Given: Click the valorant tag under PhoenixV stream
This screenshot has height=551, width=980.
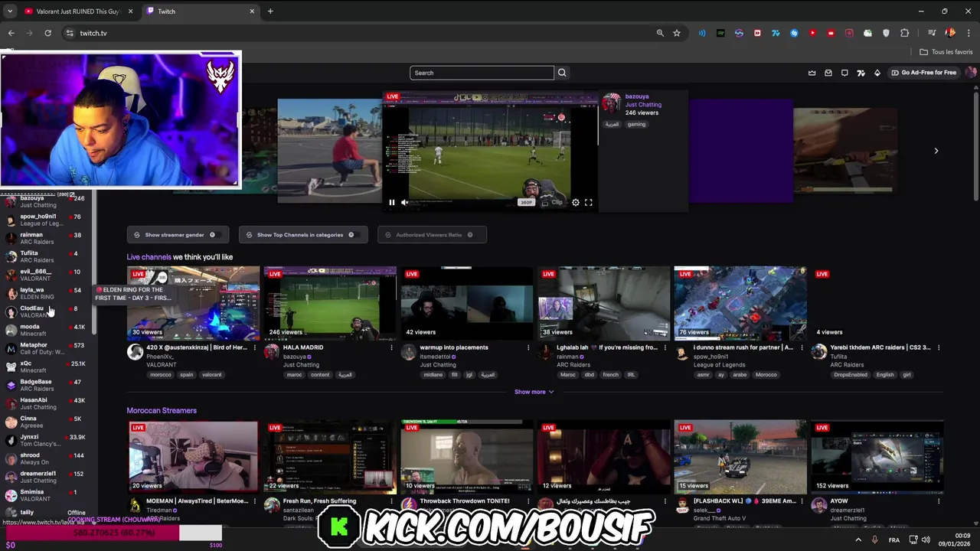Looking at the screenshot, I should tap(212, 375).
